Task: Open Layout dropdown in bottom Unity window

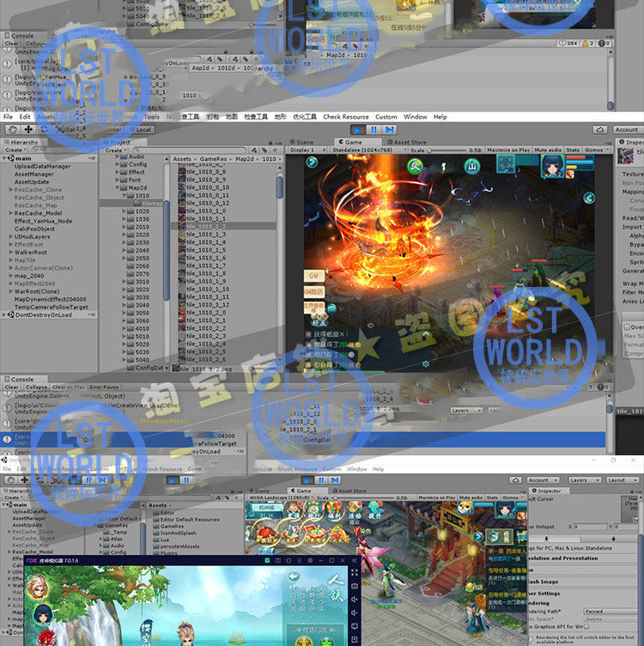Action: (623, 480)
